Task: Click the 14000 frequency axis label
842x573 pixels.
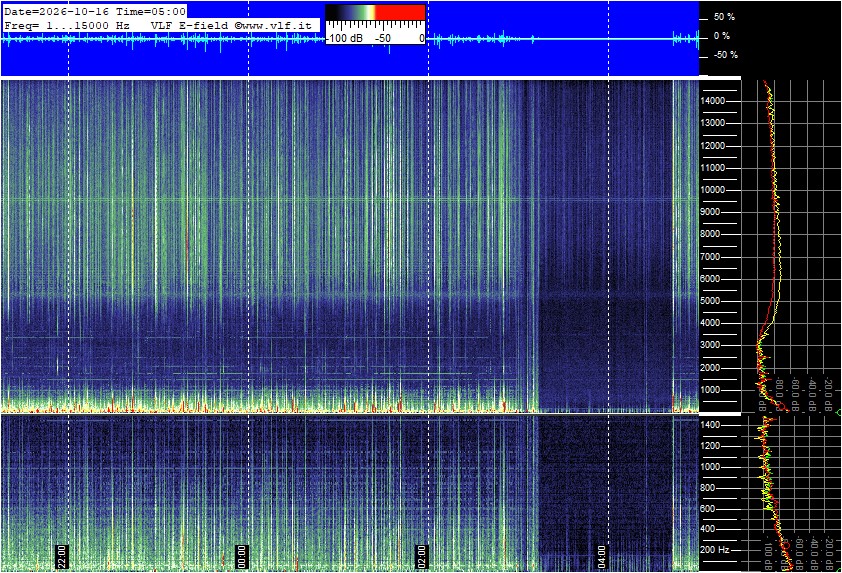Action: click(x=713, y=101)
